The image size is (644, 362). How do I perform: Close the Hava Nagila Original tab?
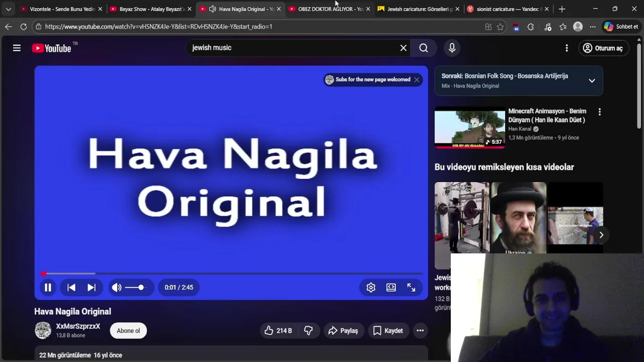tap(279, 9)
